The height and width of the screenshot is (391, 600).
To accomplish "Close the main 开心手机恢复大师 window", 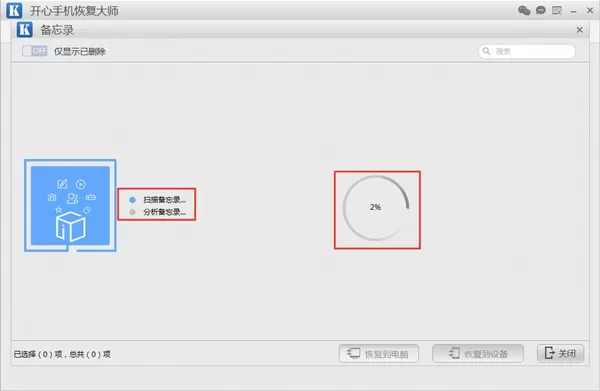I will (590, 10).
